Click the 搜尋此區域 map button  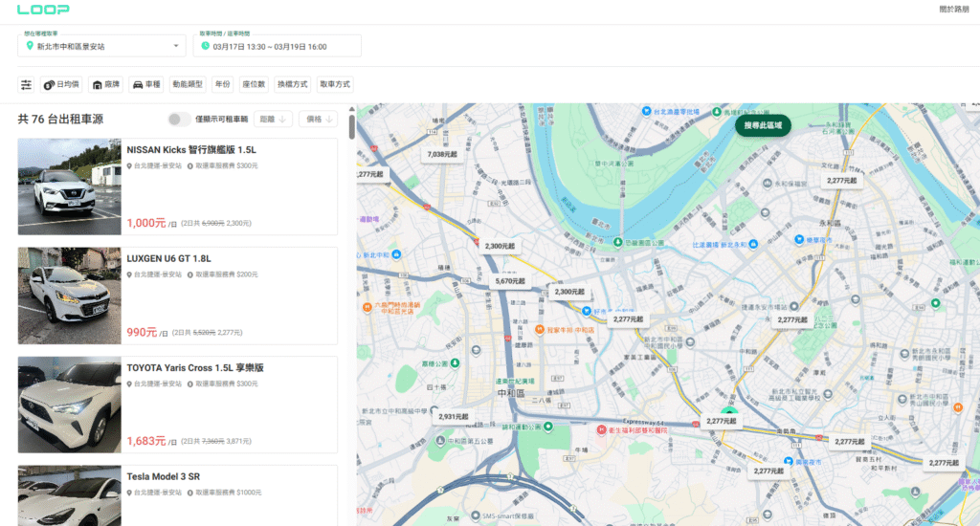point(763,125)
